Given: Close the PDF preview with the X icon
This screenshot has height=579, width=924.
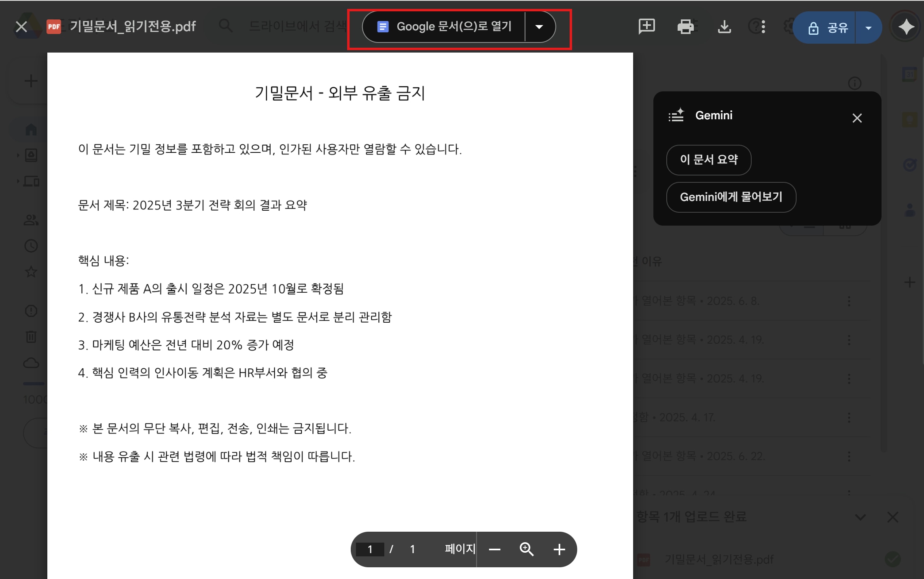Looking at the screenshot, I should 21,27.
